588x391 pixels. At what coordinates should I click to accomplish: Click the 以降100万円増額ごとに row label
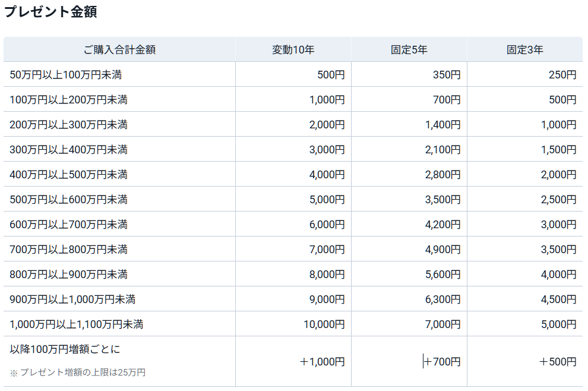(65, 349)
